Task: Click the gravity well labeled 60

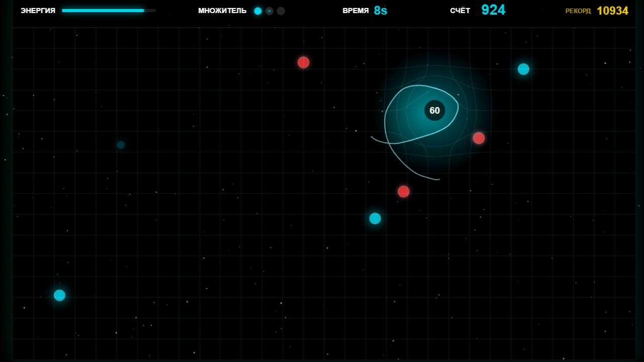Action: tap(435, 110)
